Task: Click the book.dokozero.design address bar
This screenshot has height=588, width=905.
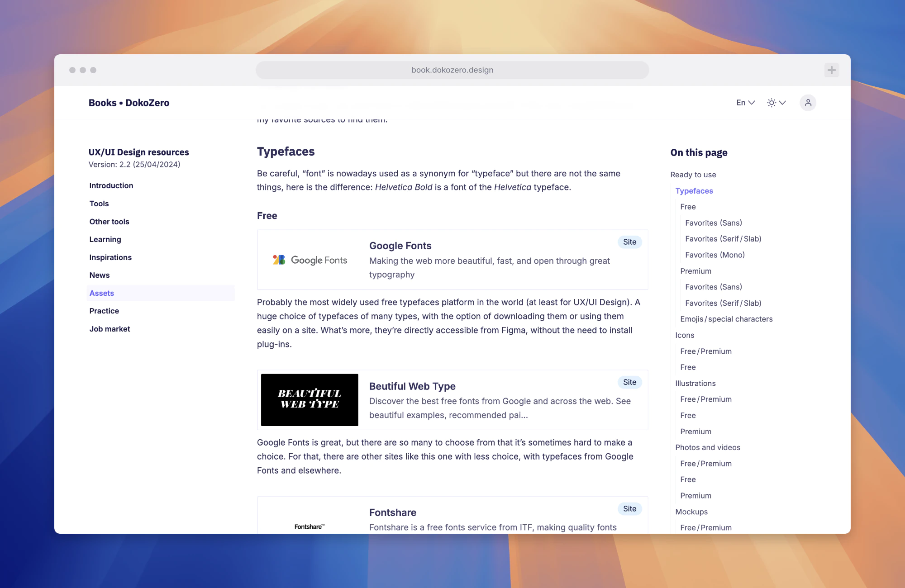Action: click(x=452, y=70)
